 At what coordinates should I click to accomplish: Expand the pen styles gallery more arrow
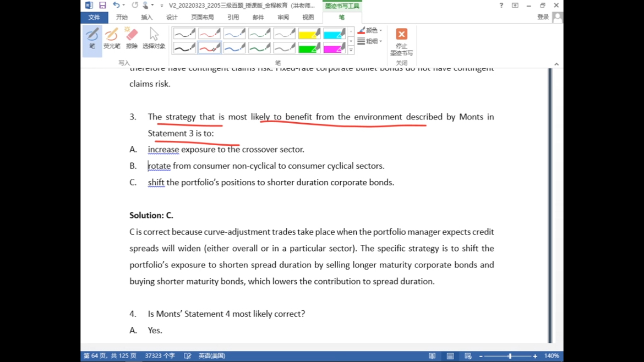351,51
